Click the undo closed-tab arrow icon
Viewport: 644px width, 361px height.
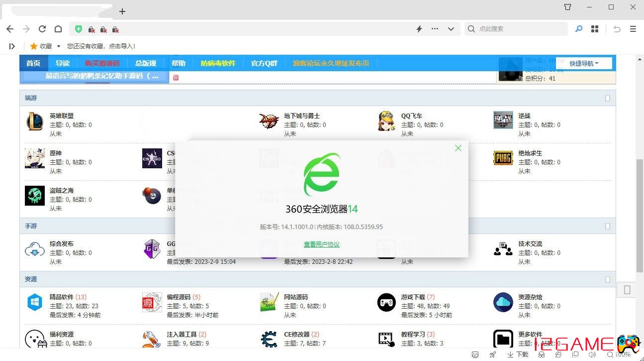(x=617, y=29)
